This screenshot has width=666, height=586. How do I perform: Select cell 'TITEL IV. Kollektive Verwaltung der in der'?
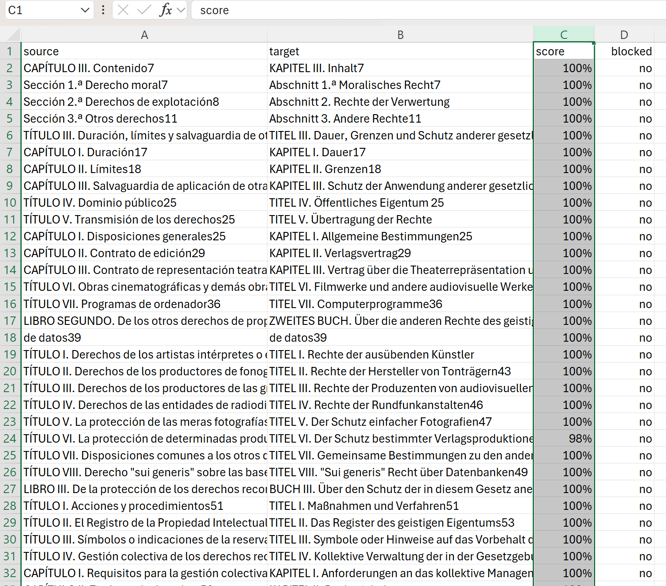tap(400, 556)
